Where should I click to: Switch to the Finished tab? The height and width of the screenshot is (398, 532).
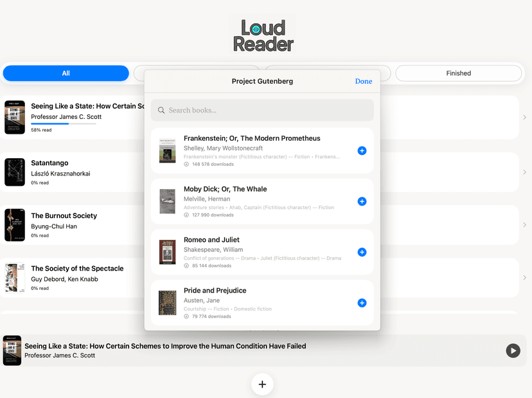[x=458, y=73]
